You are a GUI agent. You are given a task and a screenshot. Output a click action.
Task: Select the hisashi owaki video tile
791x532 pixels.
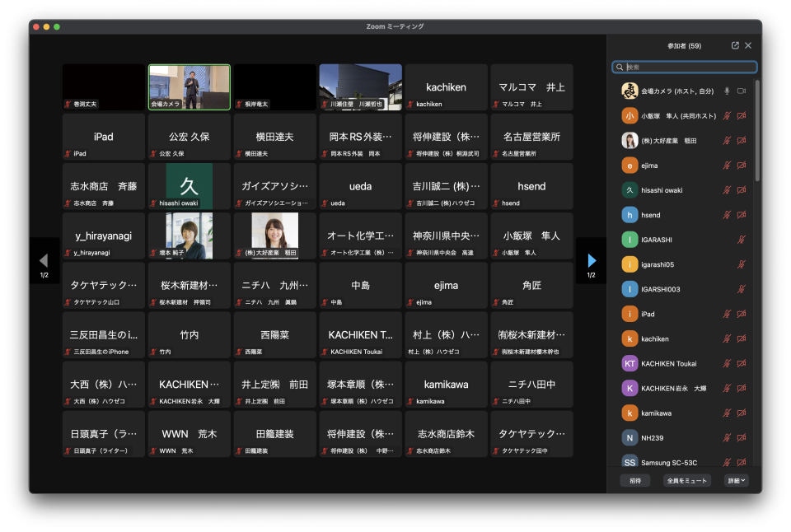click(190, 186)
